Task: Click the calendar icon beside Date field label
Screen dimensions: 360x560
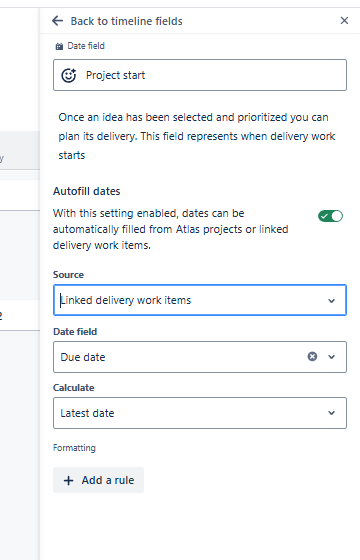Action: [59, 46]
